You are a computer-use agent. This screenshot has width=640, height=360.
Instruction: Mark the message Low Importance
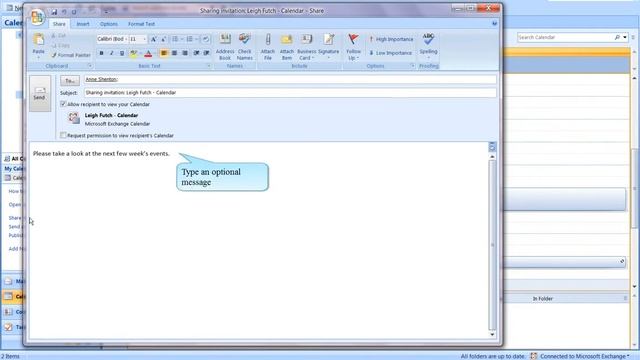coord(391,53)
